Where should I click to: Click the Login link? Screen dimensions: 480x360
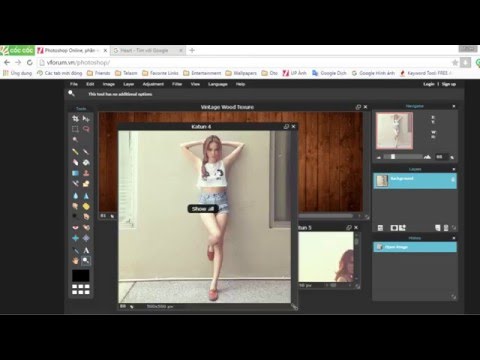coord(429,84)
